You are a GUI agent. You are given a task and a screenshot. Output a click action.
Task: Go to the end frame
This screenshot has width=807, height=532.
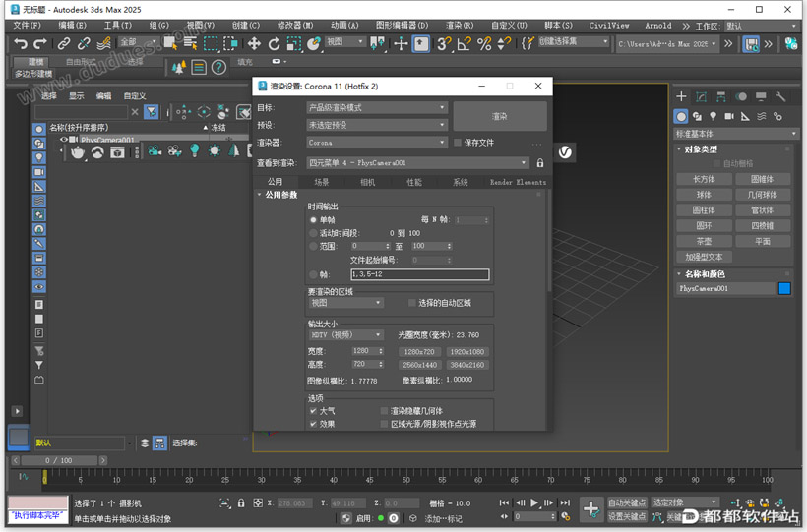pyautogui.click(x=565, y=502)
